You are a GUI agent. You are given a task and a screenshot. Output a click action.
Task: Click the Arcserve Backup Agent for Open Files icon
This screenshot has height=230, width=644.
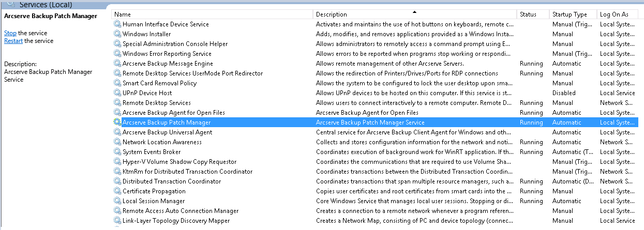click(117, 113)
